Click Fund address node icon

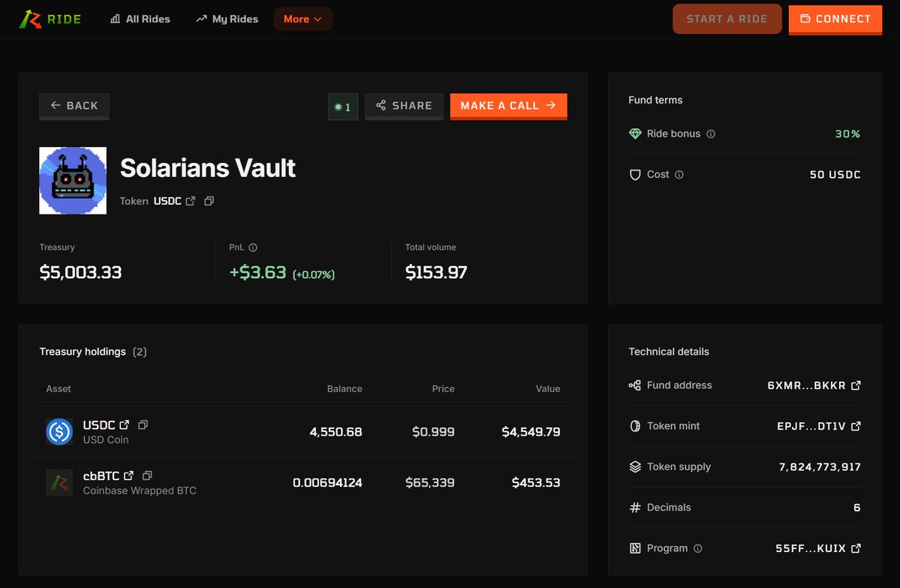point(635,385)
